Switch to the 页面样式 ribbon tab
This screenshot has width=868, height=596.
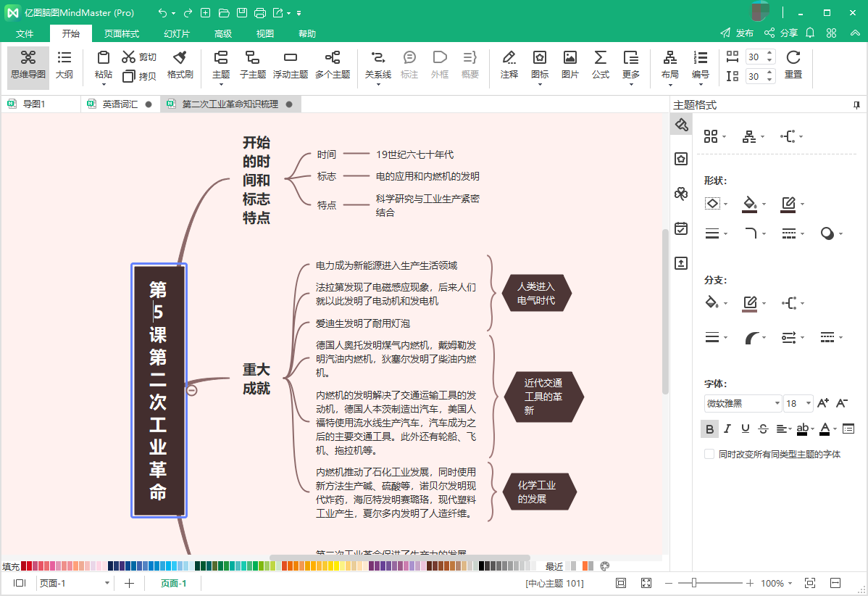(x=122, y=34)
